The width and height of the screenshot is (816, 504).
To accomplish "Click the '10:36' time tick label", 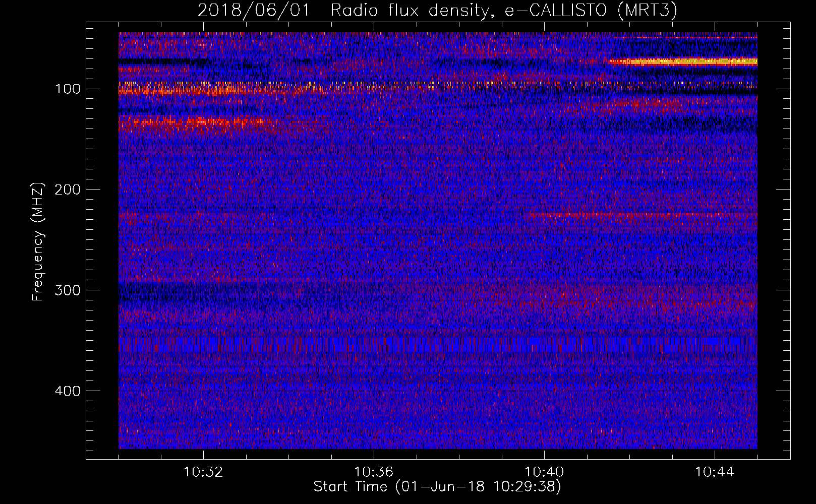I will (x=374, y=472).
